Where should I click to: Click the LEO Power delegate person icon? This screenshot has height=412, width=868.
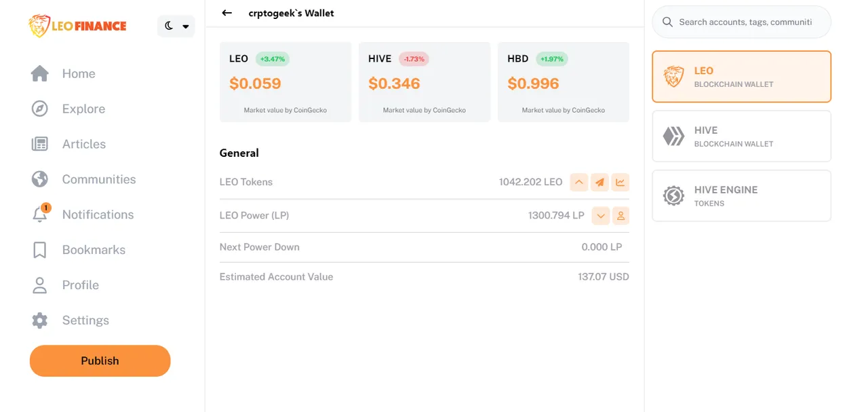pyautogui.click(x=620, y=216)
